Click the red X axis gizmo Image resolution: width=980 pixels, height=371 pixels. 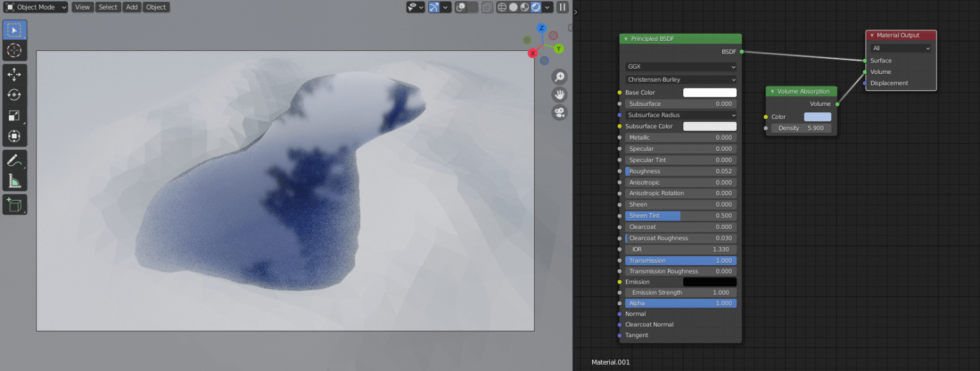tap(532, 54)
